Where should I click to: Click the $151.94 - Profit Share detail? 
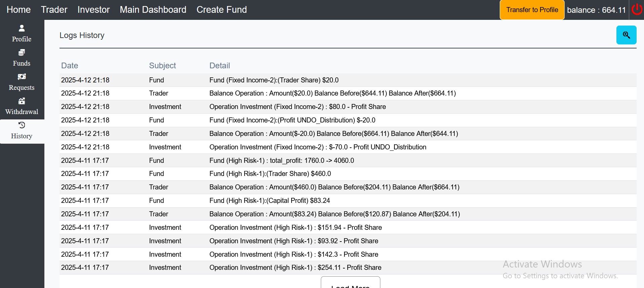296,227
